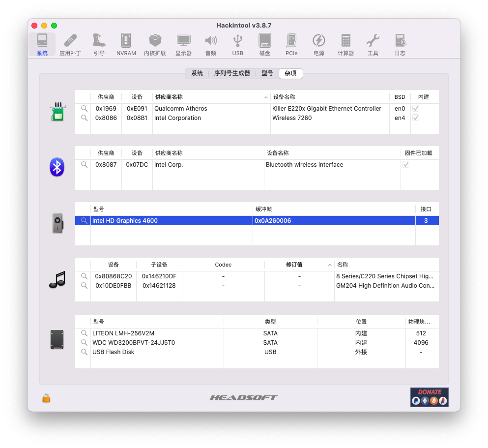488x448 pixels.
Task: Click the Bluetooth section icon
Action: coord(57,167)
